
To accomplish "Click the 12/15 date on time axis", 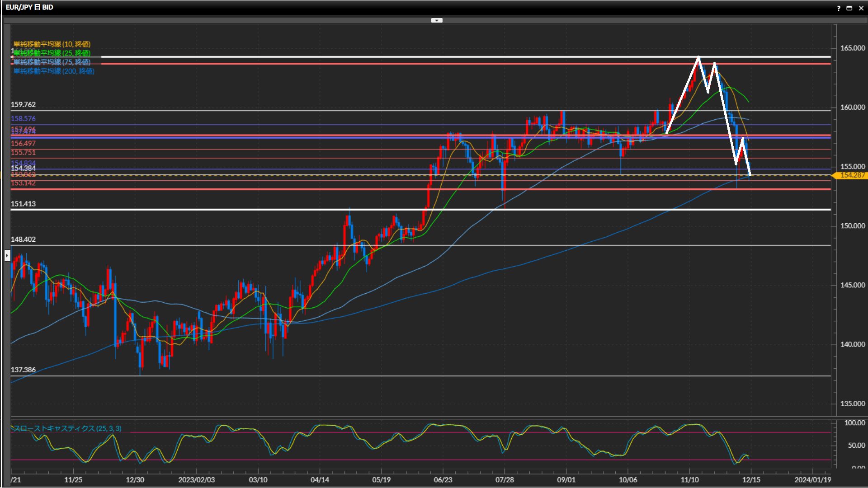I will 751,480.
